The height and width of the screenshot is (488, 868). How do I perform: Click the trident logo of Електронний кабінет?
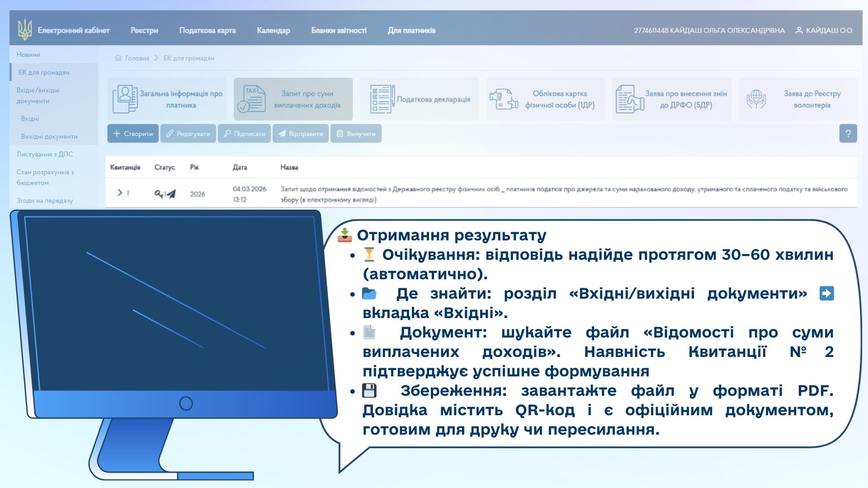pyautogui.click(x=24, y=30)
